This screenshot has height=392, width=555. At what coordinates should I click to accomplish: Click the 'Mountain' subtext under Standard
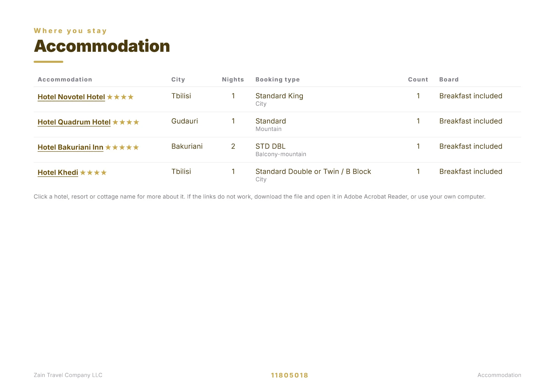tap(269, 129)
